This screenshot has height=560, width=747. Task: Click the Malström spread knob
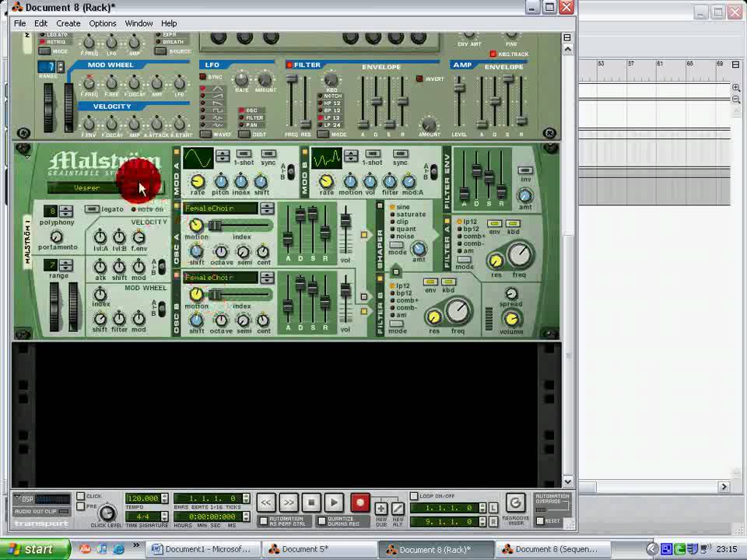[x=511, y=293]
